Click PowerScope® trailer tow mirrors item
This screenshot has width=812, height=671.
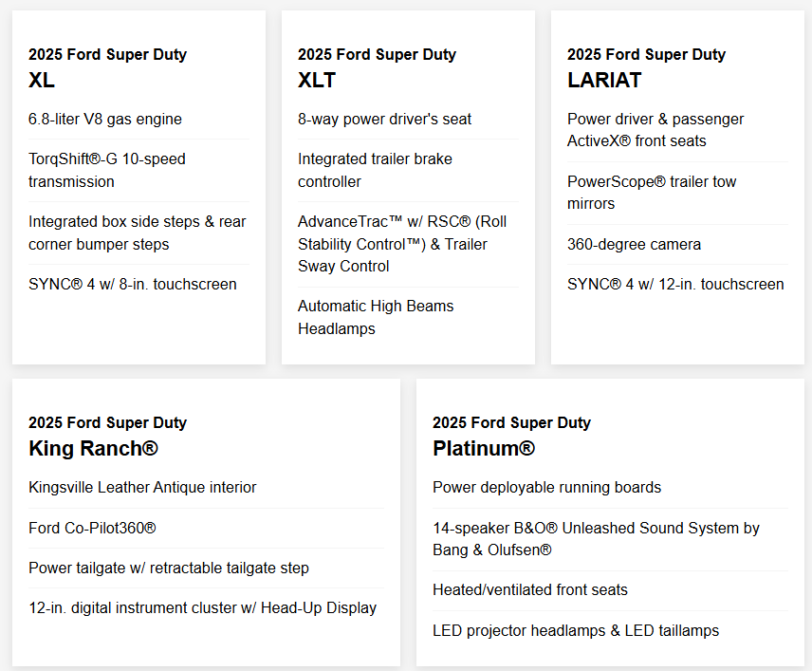point(652,193)
